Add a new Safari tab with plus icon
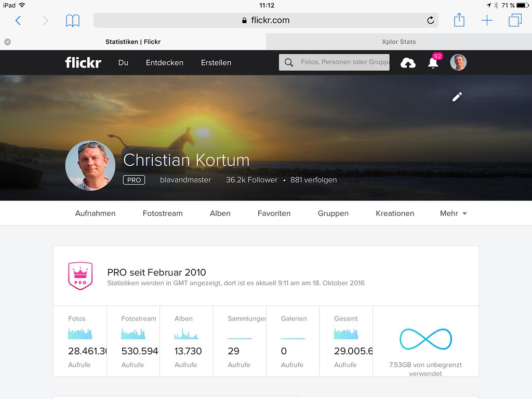The height and width of the screenshot is (399, 532). [487, 20]
